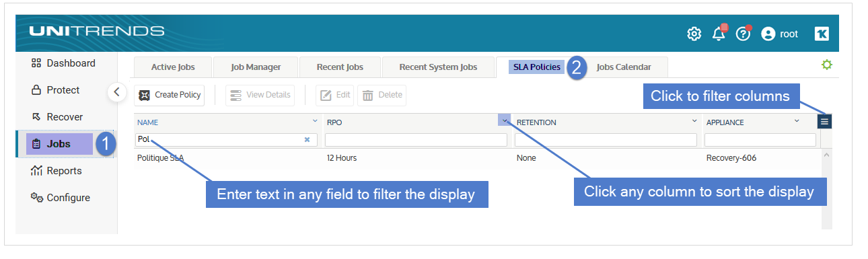Open the root user account menu
The height and width of the screenshot is (259, 868).
pos(779,34)
